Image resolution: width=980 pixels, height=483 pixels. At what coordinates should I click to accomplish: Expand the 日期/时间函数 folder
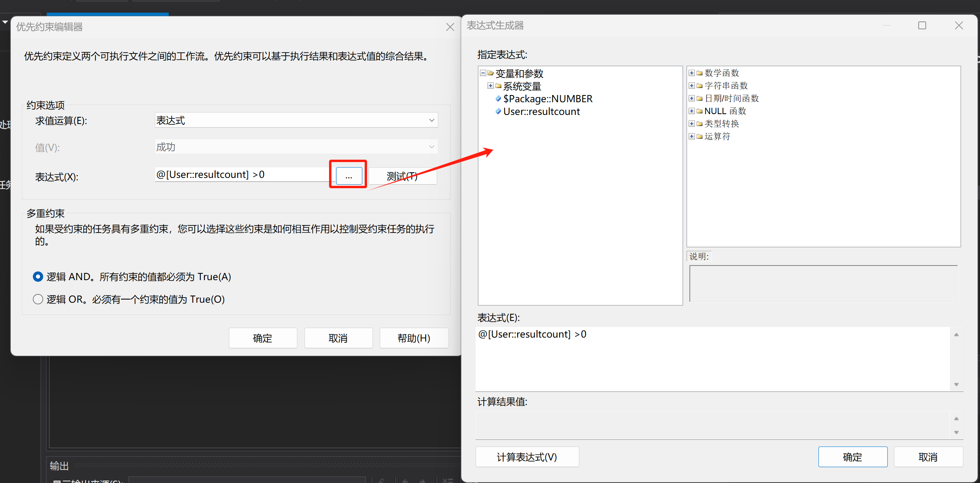[x=691, y=99]
